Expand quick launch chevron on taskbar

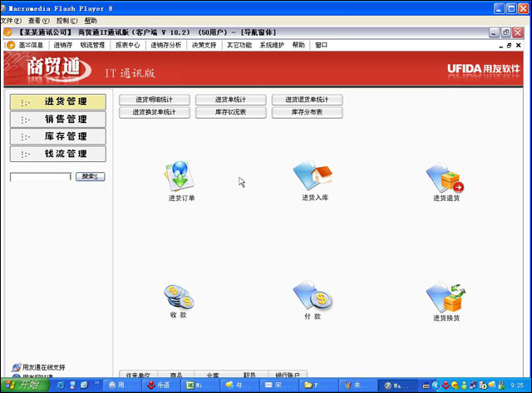point(96,383)
